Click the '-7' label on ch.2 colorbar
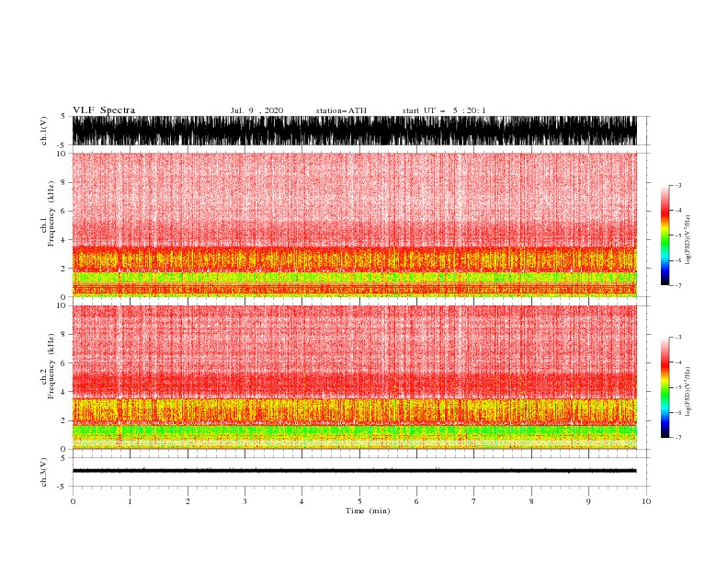Screen dimensions: 728x563 678,437
